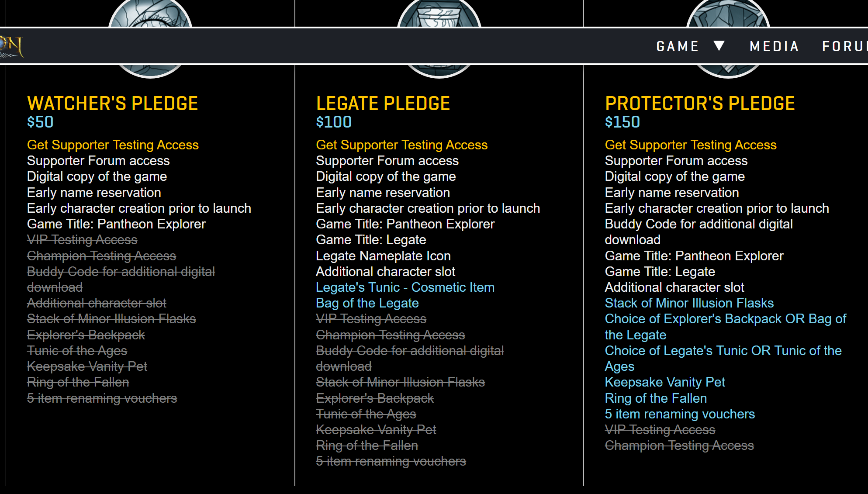Click Get Supporter Testing Access under Watcher's Pledge
The image size is (868, 494).
tap(113, 145)
